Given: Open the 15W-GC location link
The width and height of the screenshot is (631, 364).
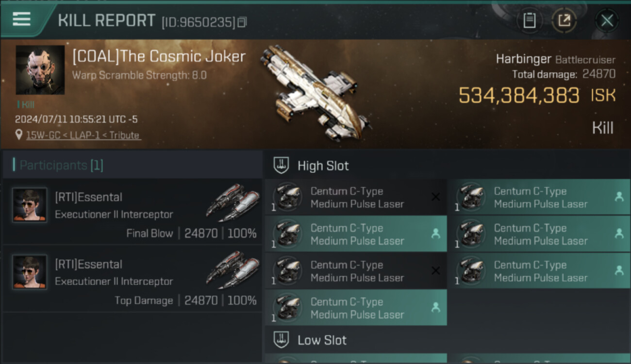Looking at the screenshot, I should point(83,135).
